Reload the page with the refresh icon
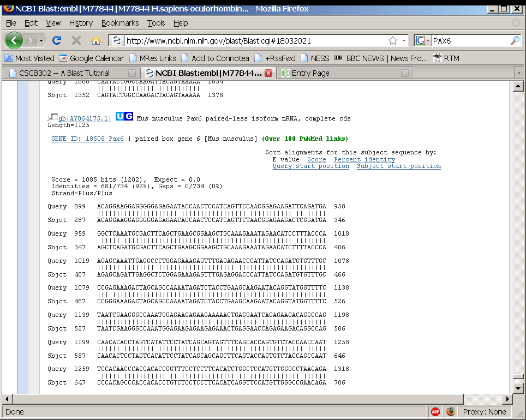 56,40
